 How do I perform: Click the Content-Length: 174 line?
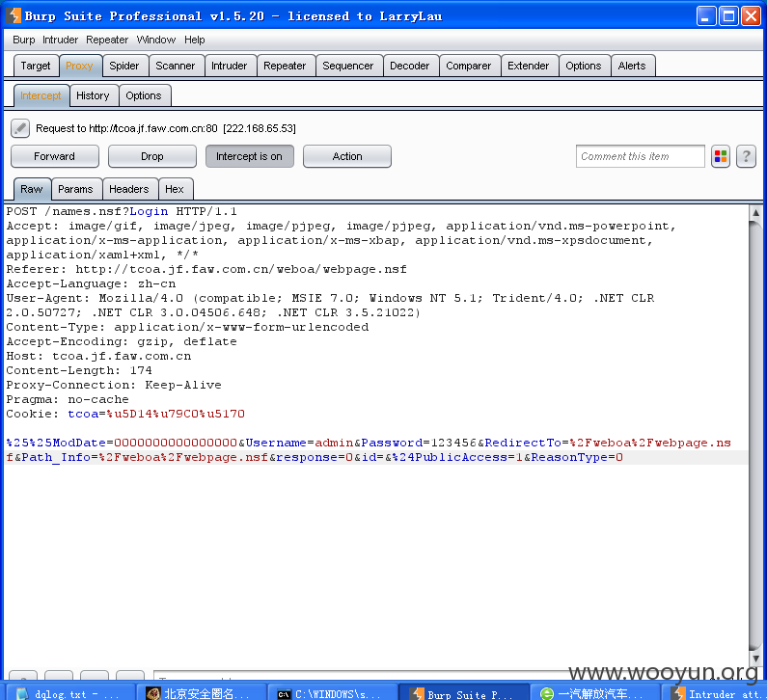point(79,370)
